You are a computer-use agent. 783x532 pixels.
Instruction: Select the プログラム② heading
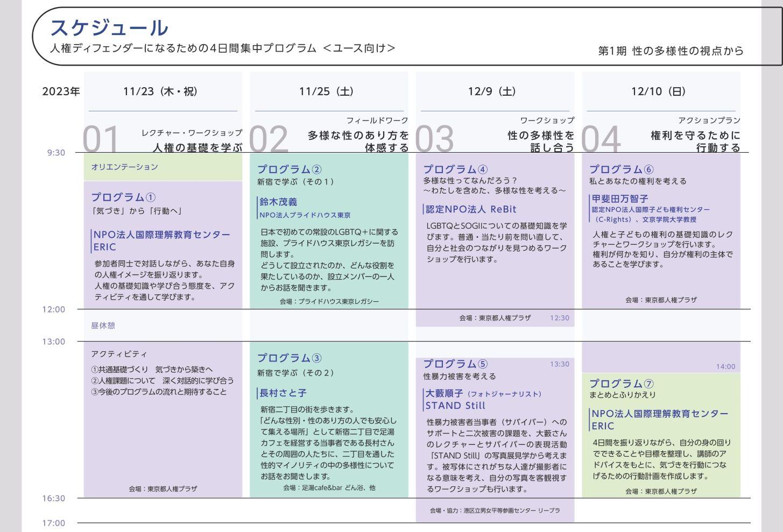tap(290, 169)
